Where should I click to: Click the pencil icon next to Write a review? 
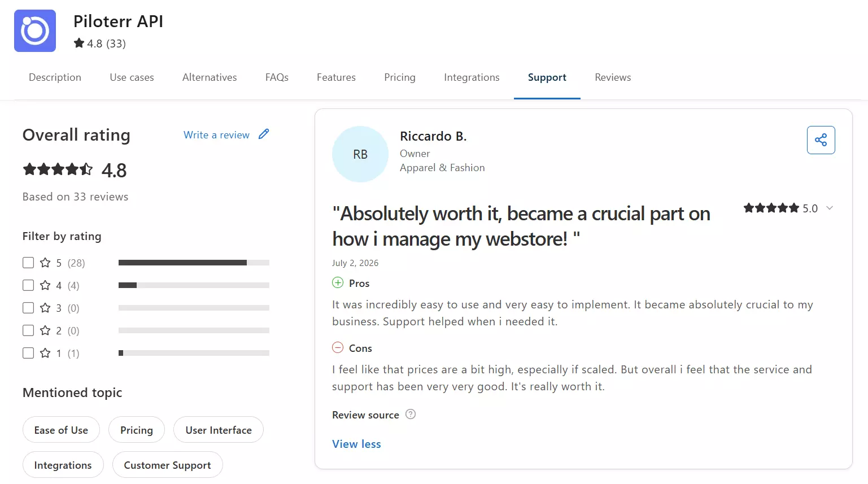[x=264, y=134]
